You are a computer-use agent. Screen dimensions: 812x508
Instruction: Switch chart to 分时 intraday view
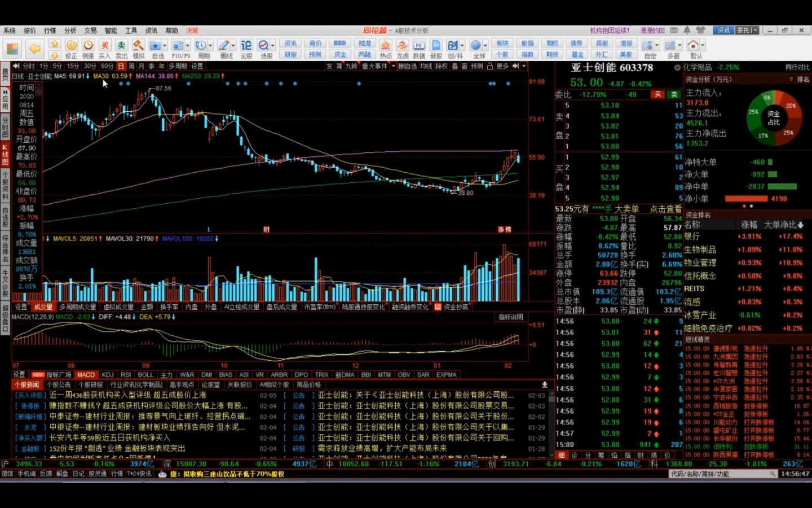coord(29,66)
